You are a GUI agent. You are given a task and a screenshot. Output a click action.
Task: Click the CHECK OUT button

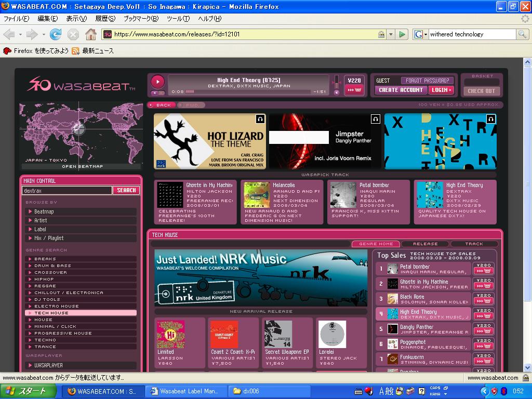tap(482, 91)
